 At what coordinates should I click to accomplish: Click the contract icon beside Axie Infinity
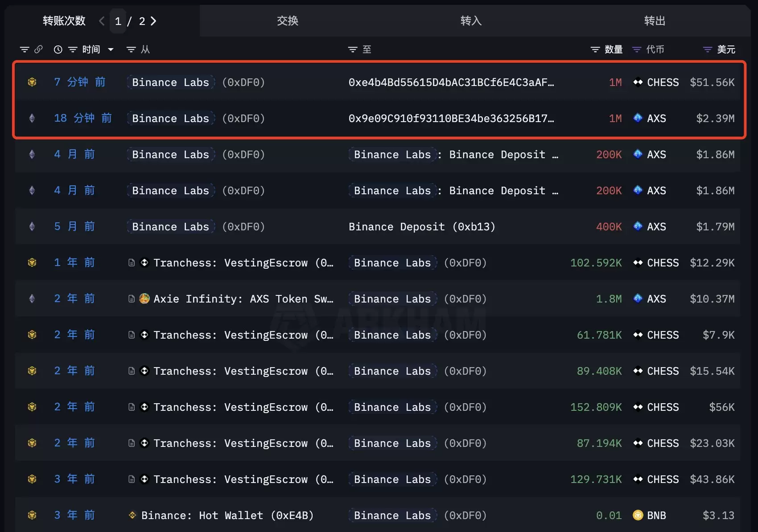tap(132, 299)
